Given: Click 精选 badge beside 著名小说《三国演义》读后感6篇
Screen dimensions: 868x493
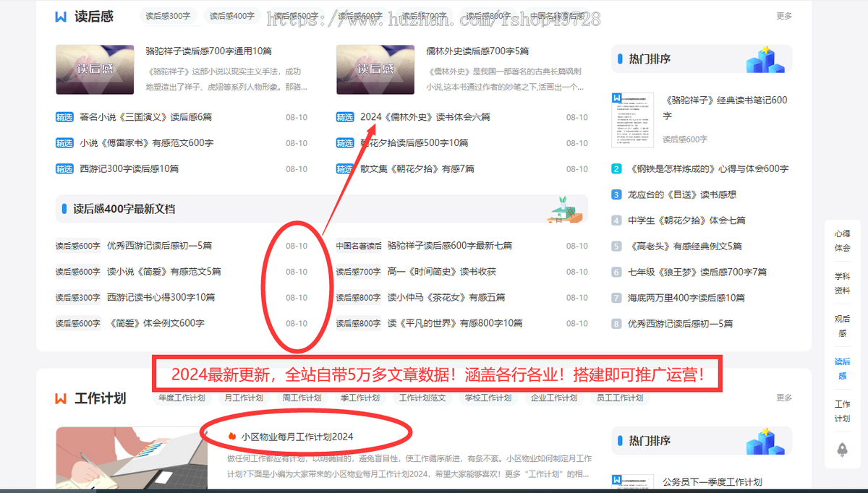Looking at the screenshot, I should click(64, 117).
